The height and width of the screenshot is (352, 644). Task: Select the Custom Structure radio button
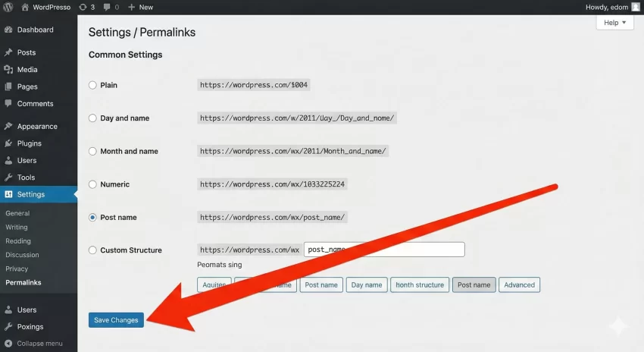[92, 250]
